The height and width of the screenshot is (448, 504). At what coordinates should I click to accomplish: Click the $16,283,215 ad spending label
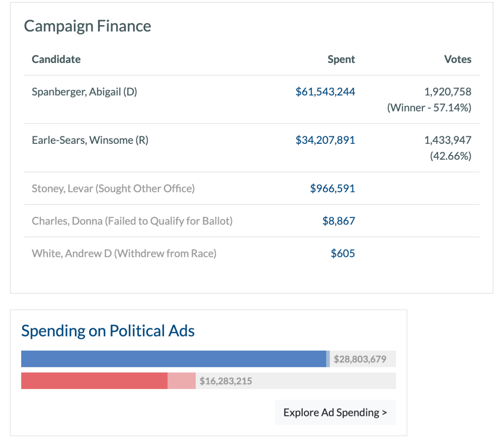pos(225,381)
